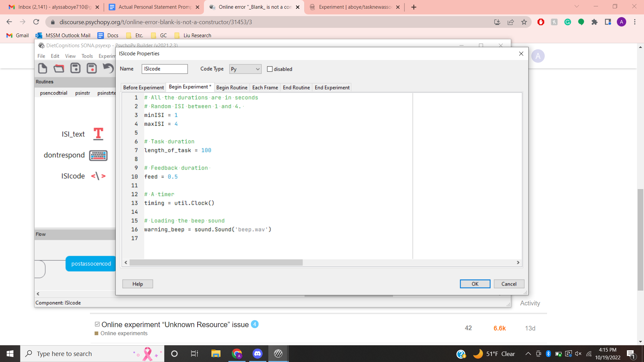Check the solved box next to Online experiment topic
The width and height of the screenshot is (644, 362).
point(97,324)
